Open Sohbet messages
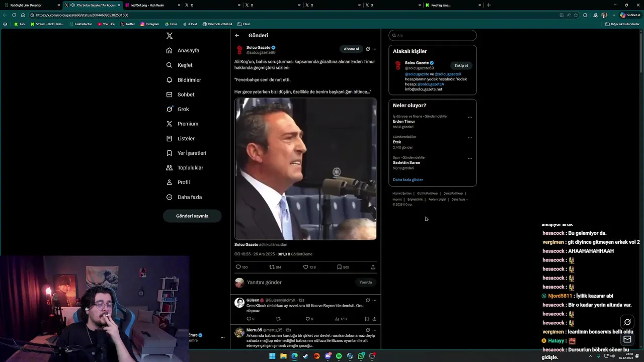 click(180, 95)
